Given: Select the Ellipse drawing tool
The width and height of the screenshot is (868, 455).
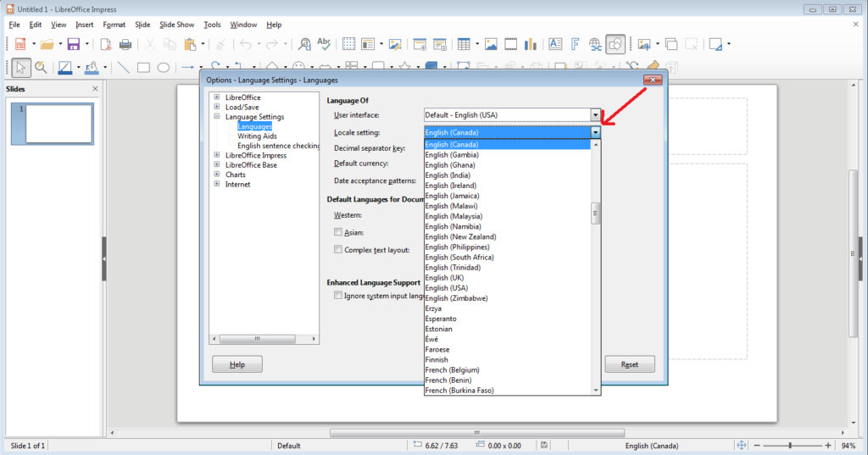Looking at the screenshot, I should (x=164, y=68).
